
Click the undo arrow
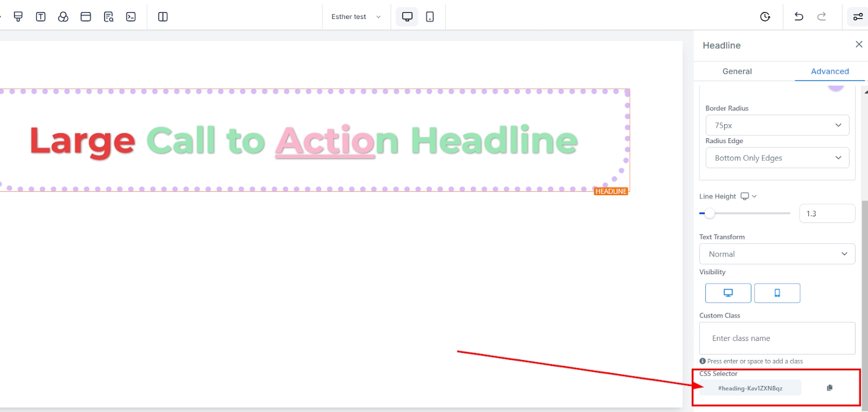tap(799, 17)
